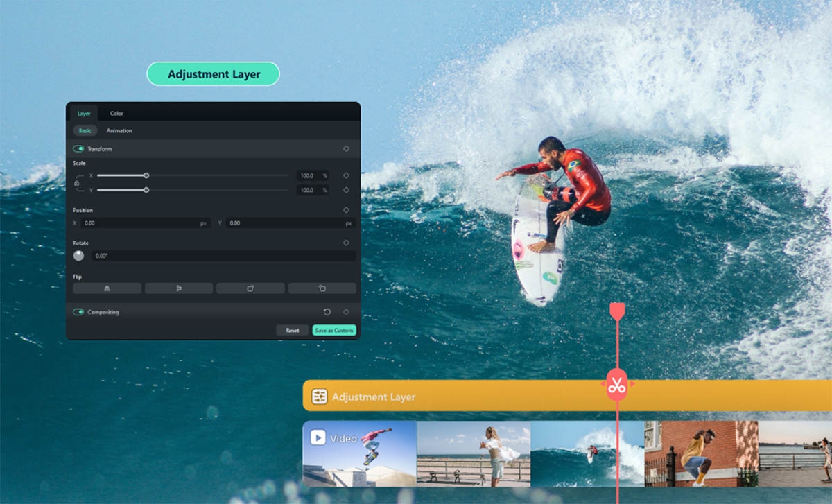The image size is (832, 504).
Task: Click the flip vertical icon button
Action: [178, 288]
